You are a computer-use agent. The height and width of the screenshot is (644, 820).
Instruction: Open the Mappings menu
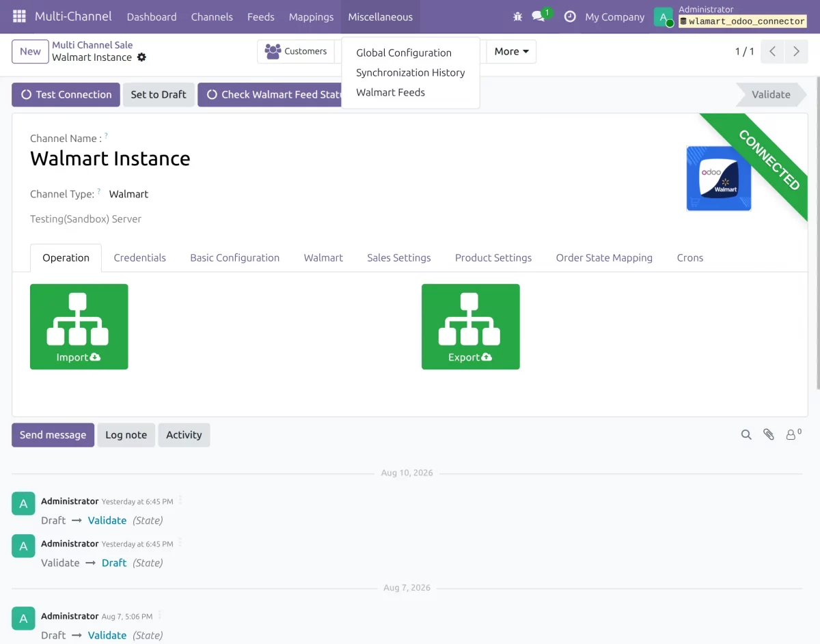pyautogui.click(x=312, y=16)
